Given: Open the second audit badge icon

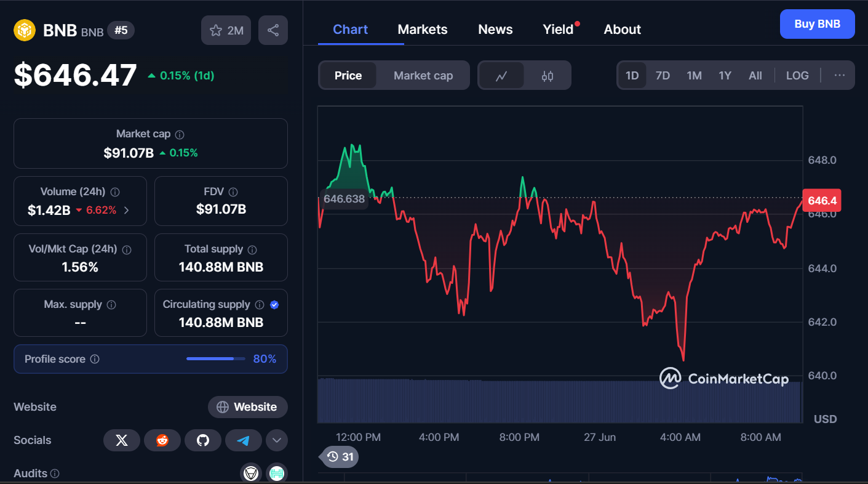Looking at the screenshot, I should 277,473.
